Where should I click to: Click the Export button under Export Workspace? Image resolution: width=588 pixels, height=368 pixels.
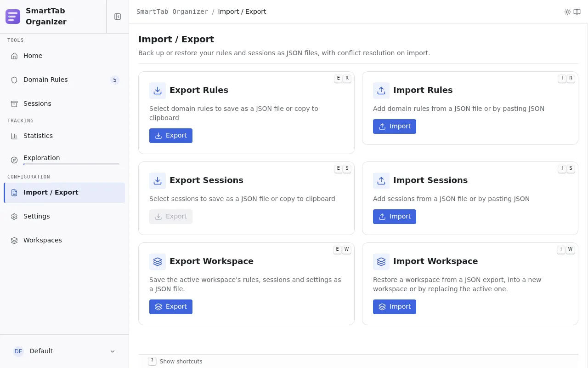pyautogui.click(x=171, y=307)
